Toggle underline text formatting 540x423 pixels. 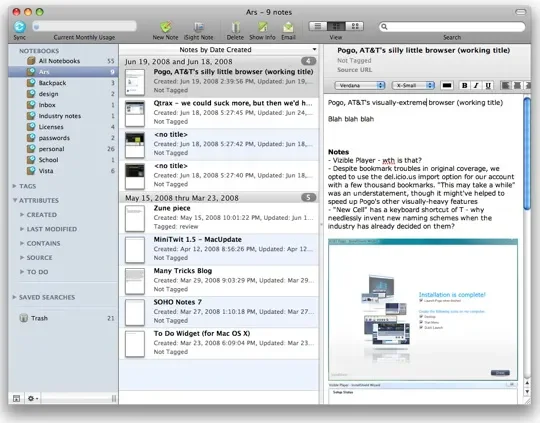tap(488, 85)
